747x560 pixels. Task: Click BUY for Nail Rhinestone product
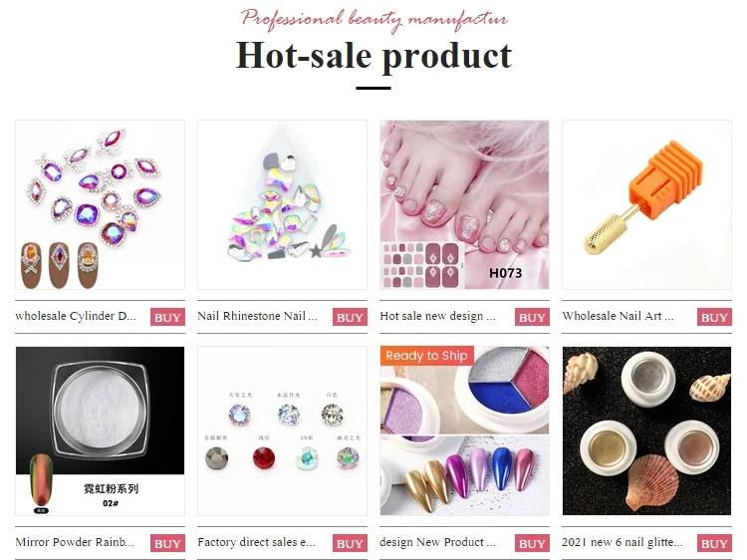click(350, 317)
